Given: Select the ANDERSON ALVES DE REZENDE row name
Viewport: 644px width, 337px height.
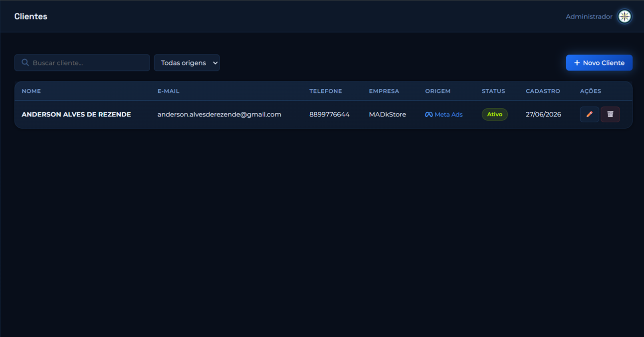Looking at the screenshot, I should (76, 114).
